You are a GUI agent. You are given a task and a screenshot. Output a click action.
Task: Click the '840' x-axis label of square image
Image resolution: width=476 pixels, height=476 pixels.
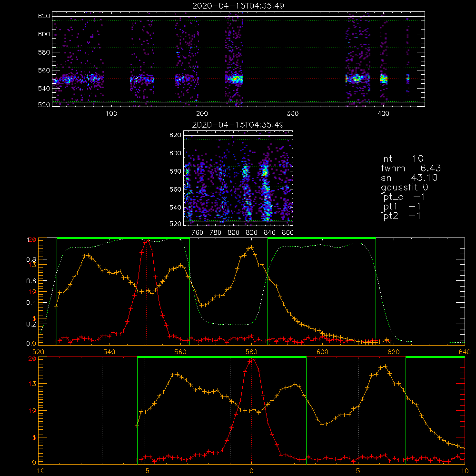(269, 233)
